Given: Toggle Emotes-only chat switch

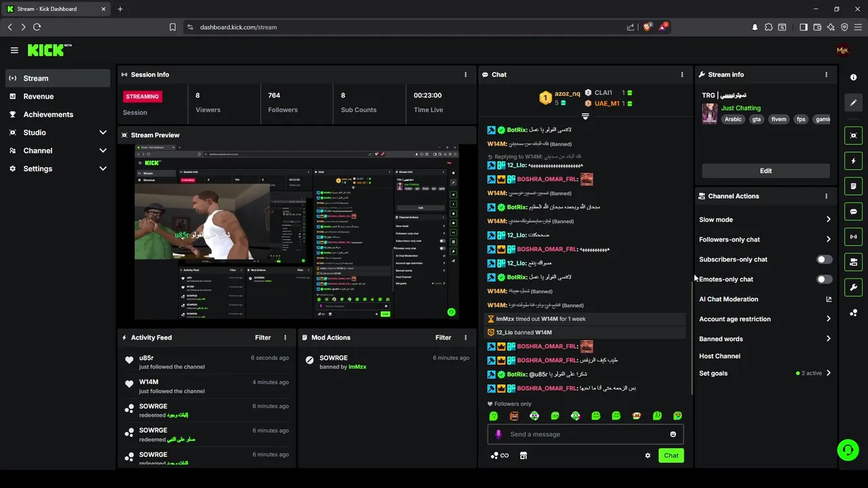Looking at the screenshot, I should coord(824,279).
